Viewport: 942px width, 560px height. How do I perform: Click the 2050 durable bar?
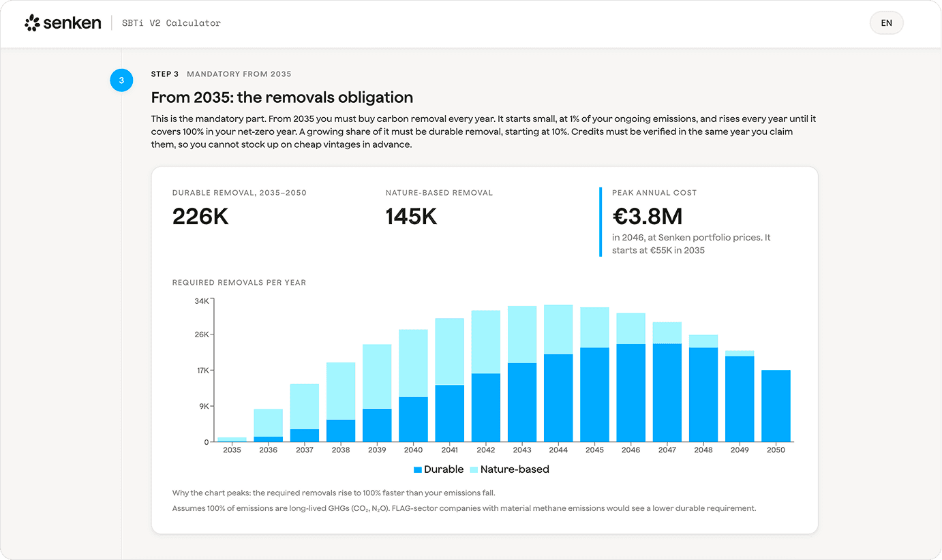[x=776, y=406]
